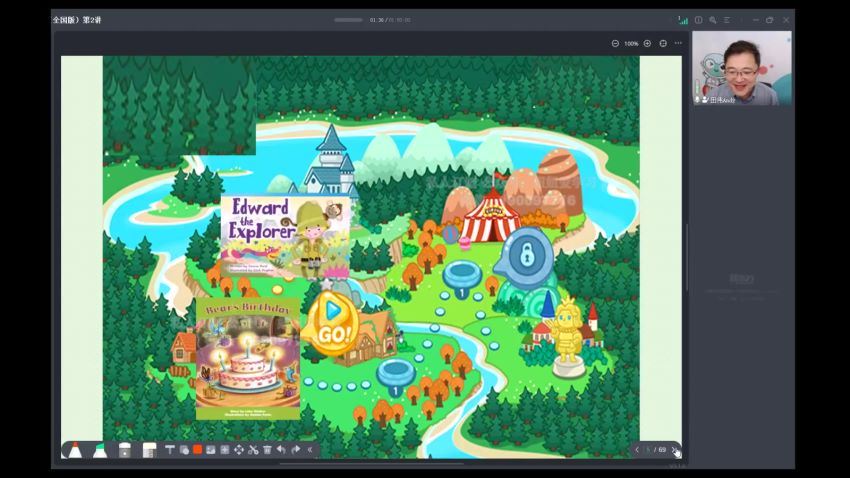Image resolution: width=850 pixels, height=478 pixels.
Task: Select the red pen tool
Action: 75,450
